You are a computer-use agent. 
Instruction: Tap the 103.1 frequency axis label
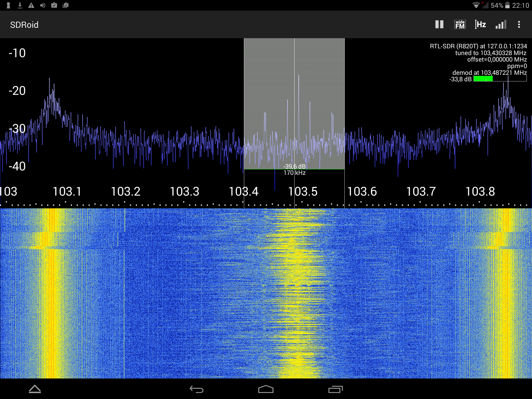pos(67,192)
